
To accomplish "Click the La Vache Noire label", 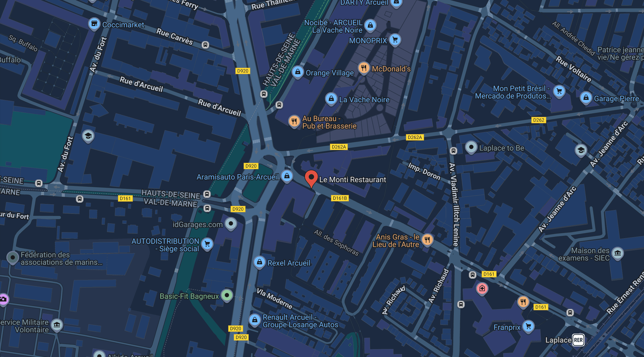I will (x=364, y=100).
